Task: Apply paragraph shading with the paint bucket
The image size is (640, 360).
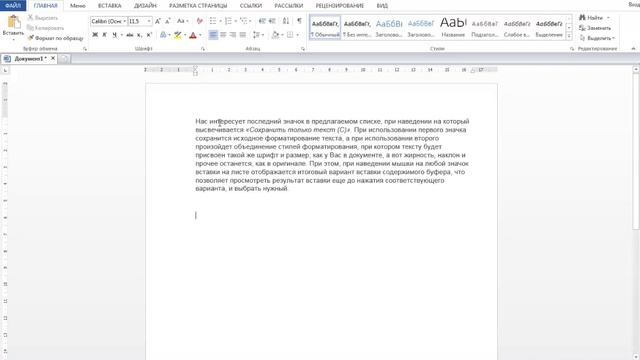Action: (275, 35)
